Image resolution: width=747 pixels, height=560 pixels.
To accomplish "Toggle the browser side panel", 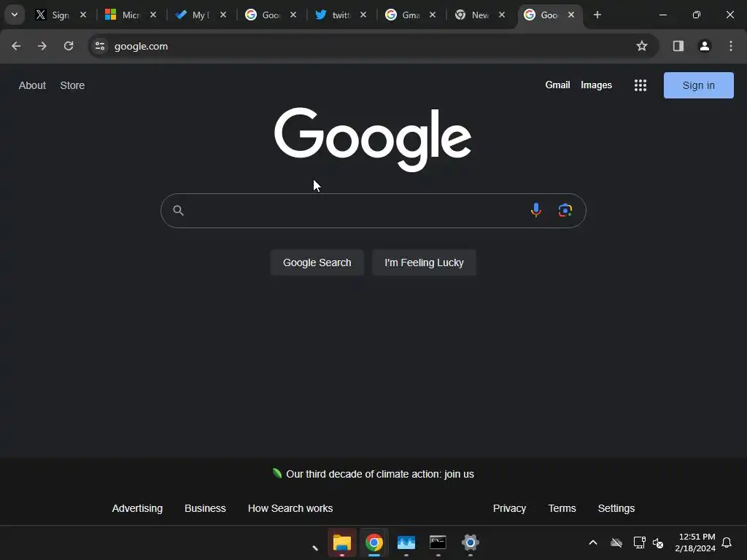I will (x=678, y=46).
